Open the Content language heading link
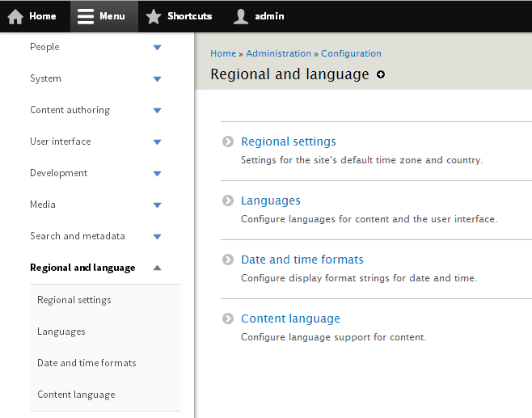 tap(290, 319)
